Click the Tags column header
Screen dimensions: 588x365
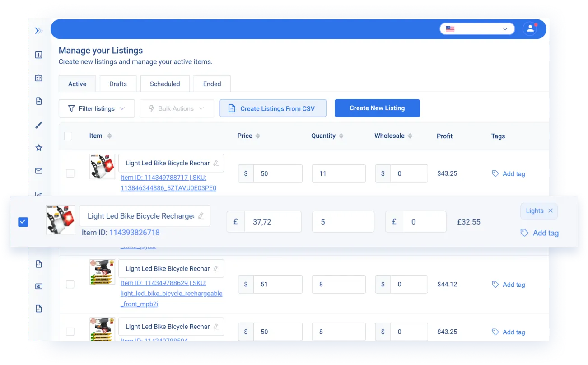(498, 136)
